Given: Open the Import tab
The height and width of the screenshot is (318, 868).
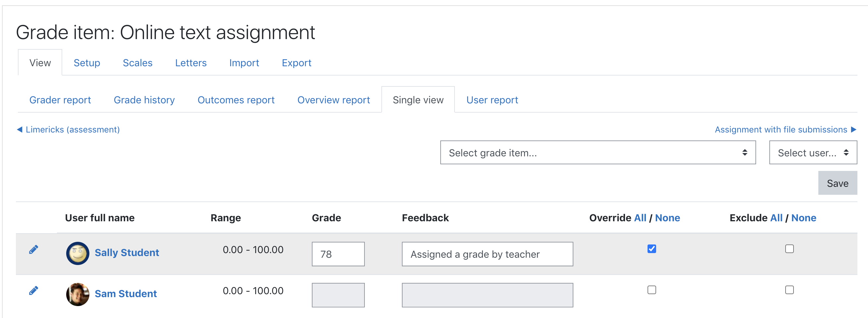Looking at the screenshot, I should click(x=244, y=63).
